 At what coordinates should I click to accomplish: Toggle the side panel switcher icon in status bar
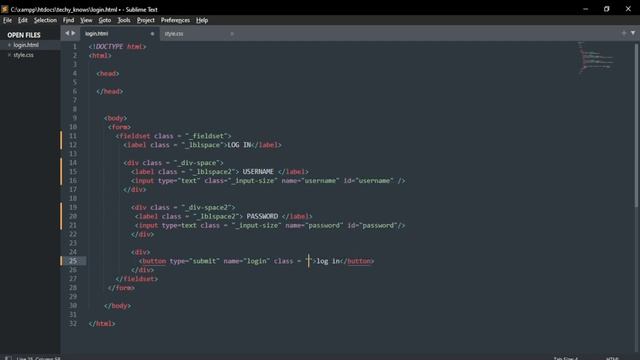tap(8, 358)
